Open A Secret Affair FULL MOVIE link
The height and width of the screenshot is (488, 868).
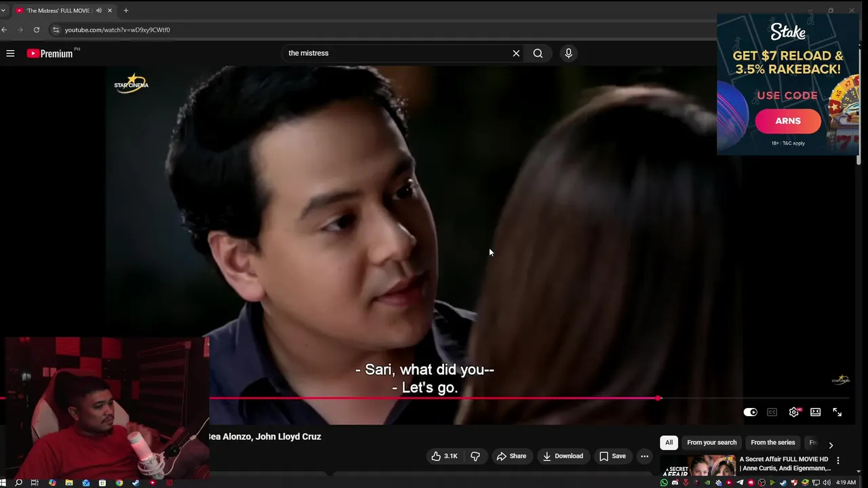tap(785, 464)
